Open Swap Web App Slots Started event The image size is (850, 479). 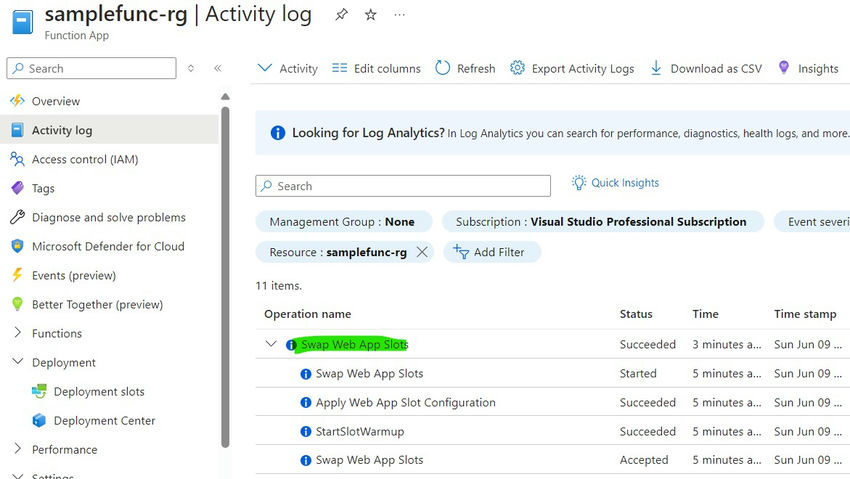pos(369,373)
